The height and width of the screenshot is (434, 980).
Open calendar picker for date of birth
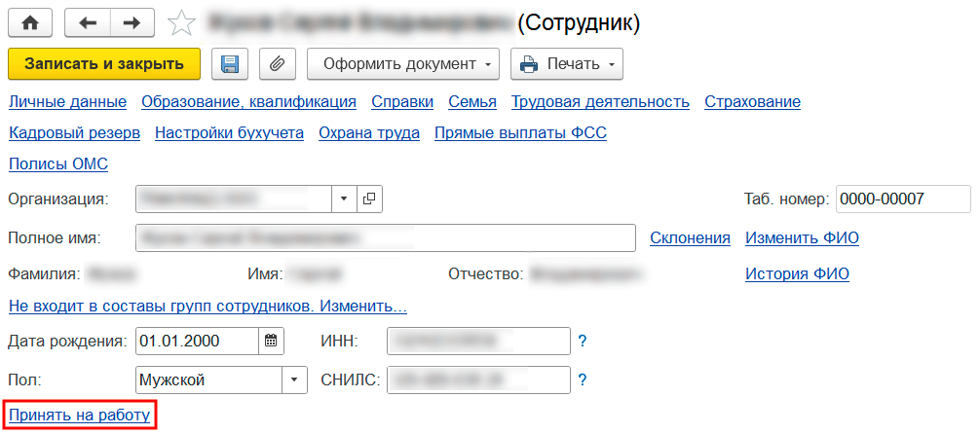(272, 341)
